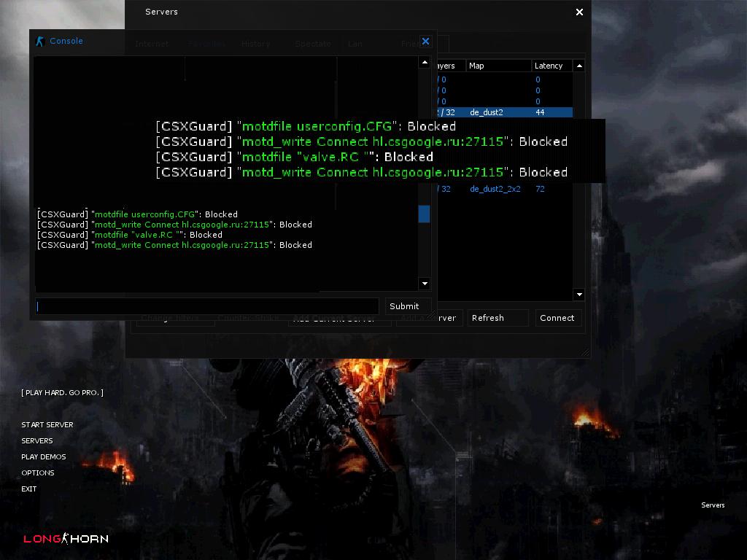Viewport: 747px width, 560px height.
Task: Click EXIT in main menu
Action: coord(28,489)
